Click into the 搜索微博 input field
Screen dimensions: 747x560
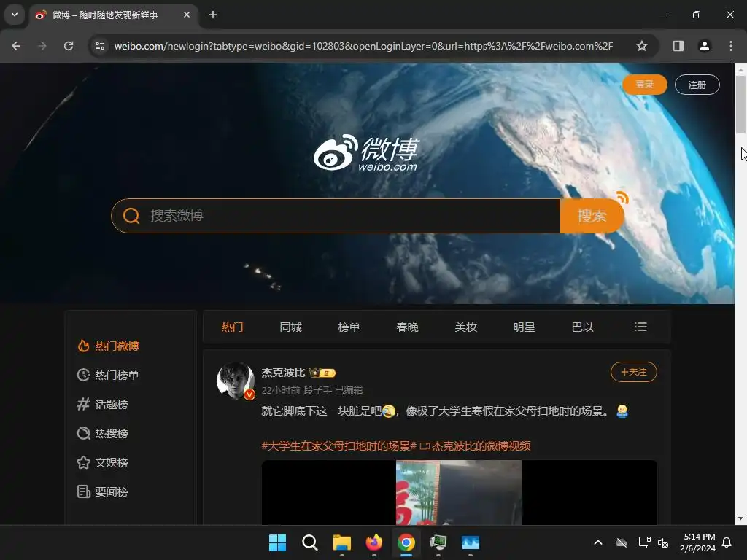(x=354, y=216)
